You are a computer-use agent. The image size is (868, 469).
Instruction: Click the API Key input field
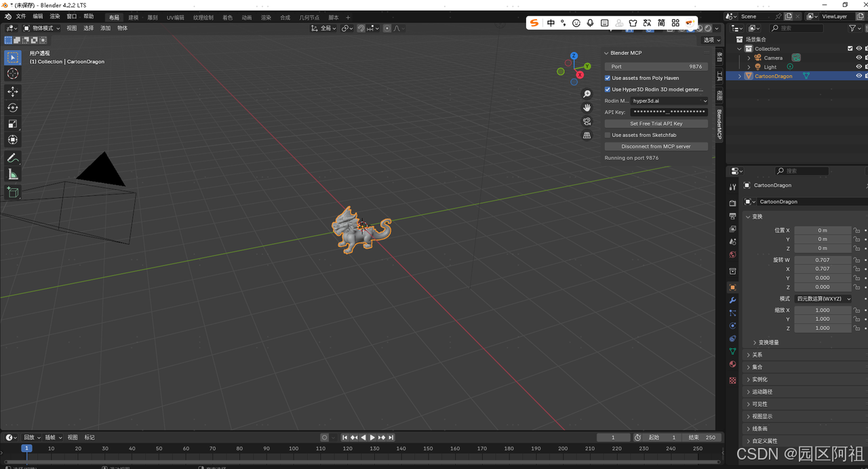[669, 113]
